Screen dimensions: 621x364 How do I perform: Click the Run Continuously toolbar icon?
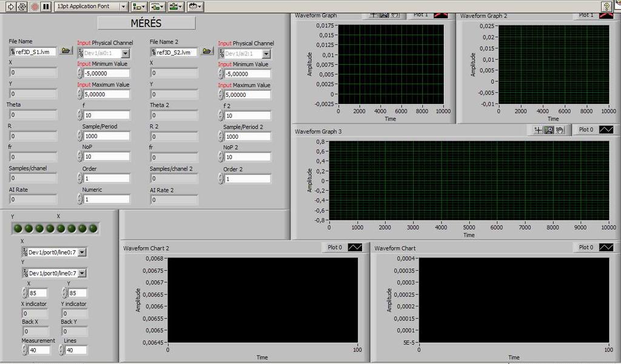[x=22, y=6]
